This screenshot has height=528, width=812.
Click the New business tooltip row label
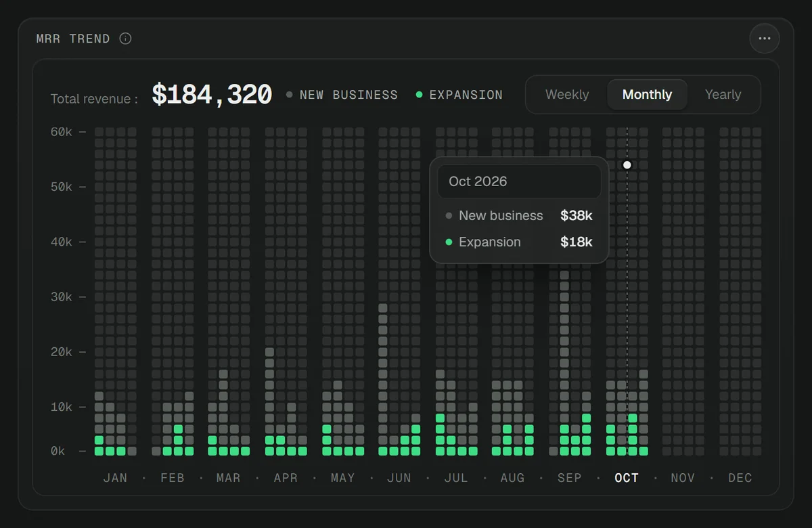pos(501,215)
